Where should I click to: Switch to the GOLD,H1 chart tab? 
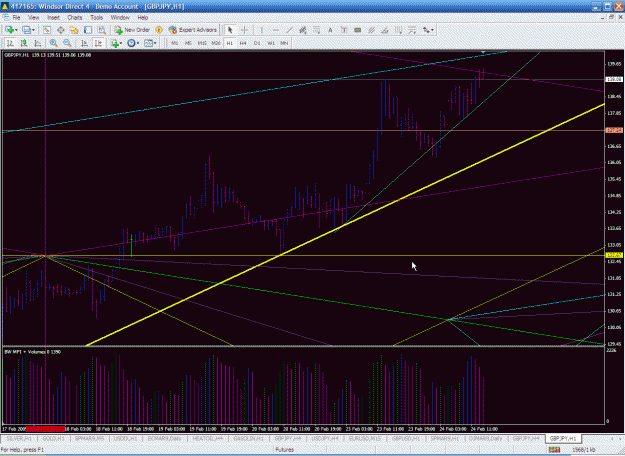(x=53, y=438)
